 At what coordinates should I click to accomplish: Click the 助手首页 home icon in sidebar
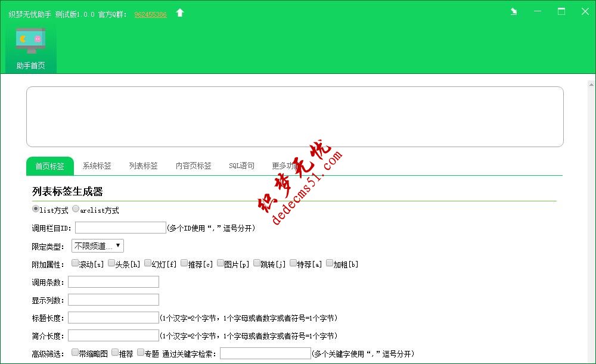click(x=31, y=49)
